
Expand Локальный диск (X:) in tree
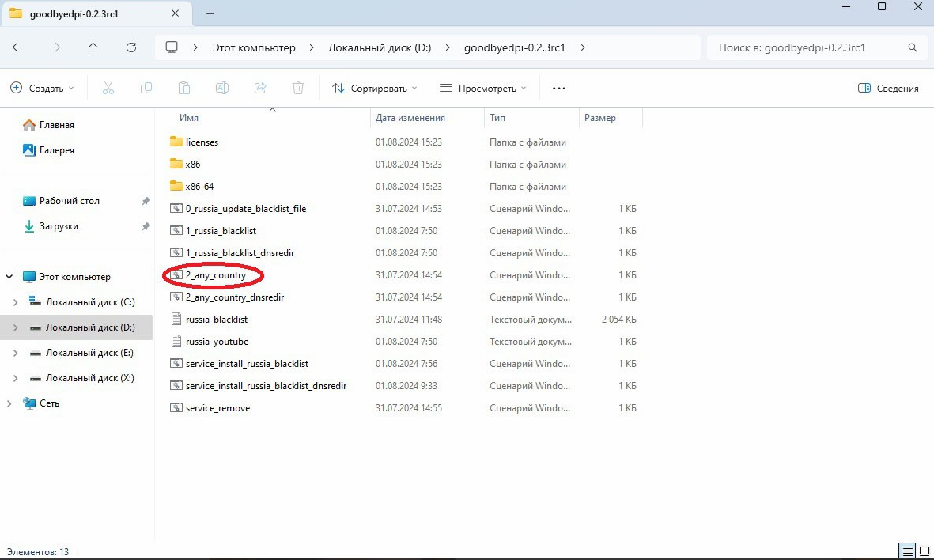coord(16,378)
